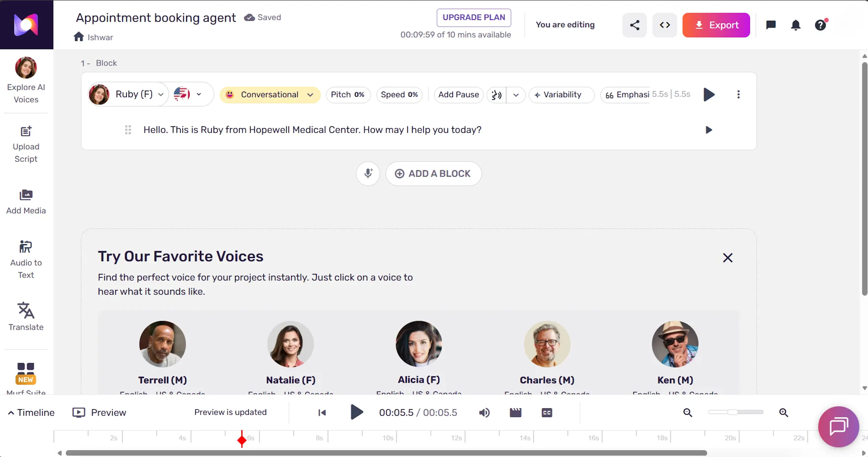The image size is (868, 457).
Task: Play the Hello sentence line
Action: [x=709, y=130]
